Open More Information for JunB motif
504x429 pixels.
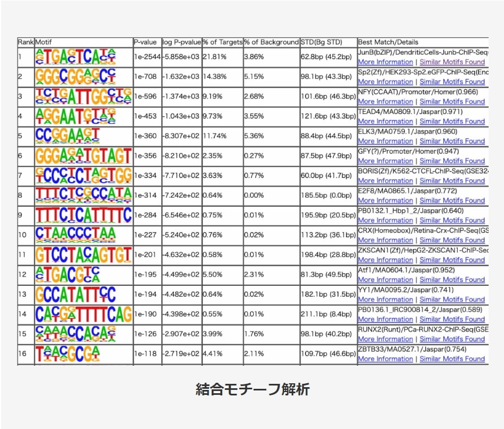(385, 62)
